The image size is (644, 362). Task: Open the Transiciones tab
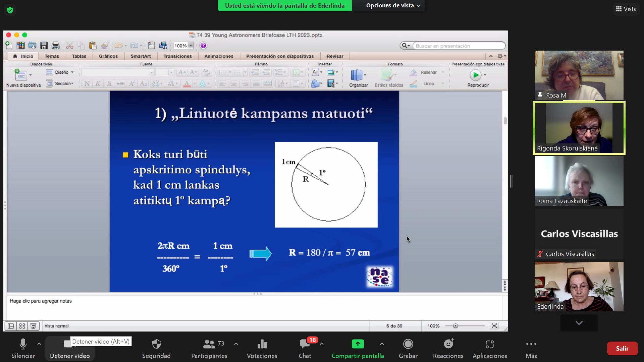177,56
